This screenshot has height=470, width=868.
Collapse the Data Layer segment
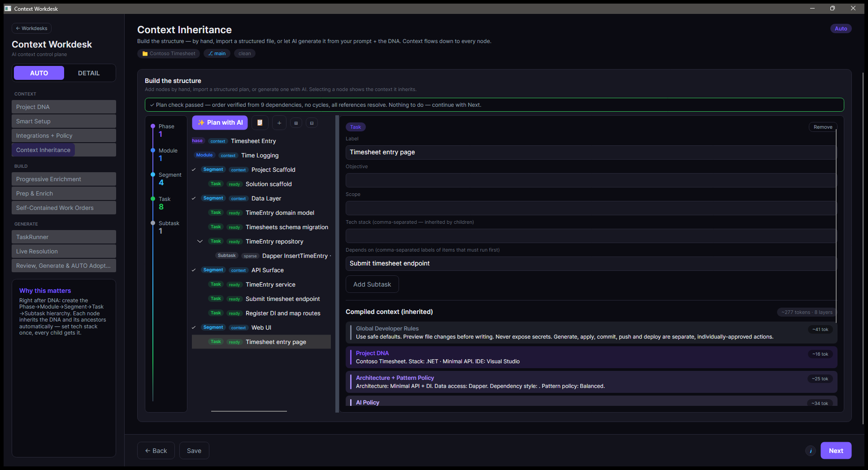[x=194, y=198]
